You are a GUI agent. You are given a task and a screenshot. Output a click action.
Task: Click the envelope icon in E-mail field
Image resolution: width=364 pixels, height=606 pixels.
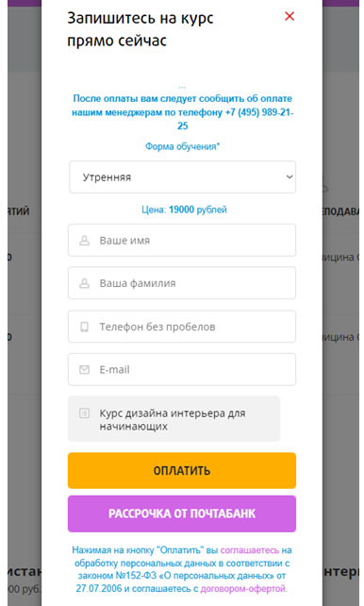pyautogui.click(x=84, y=369)
